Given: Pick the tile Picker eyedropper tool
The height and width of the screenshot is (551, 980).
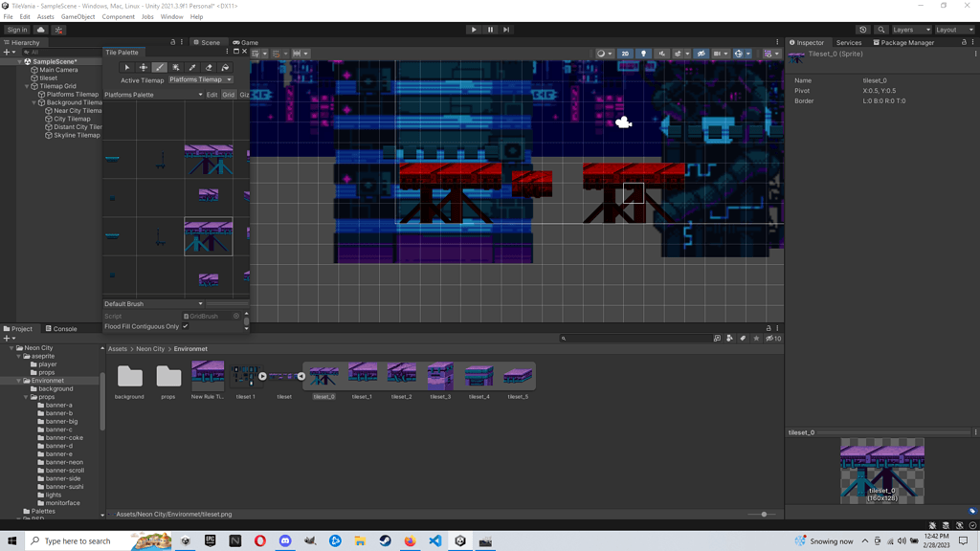Looking at the screenshot, I should [192, 67].
